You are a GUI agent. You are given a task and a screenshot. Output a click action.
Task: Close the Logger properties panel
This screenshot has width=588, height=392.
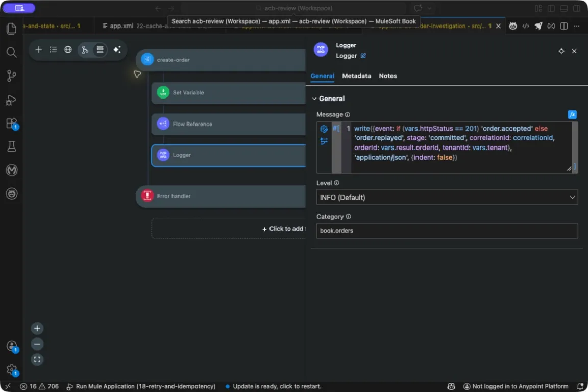574,51
